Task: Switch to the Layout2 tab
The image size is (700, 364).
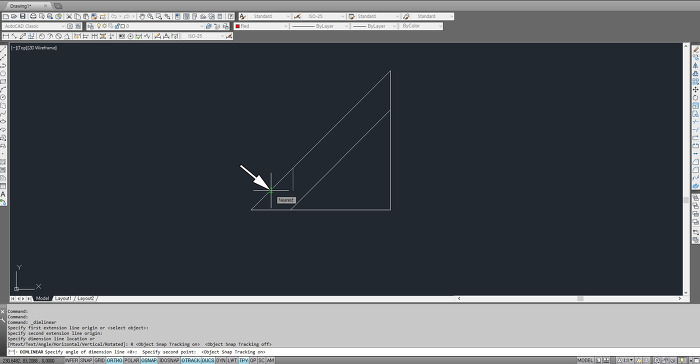Action: tap(85, 298)
